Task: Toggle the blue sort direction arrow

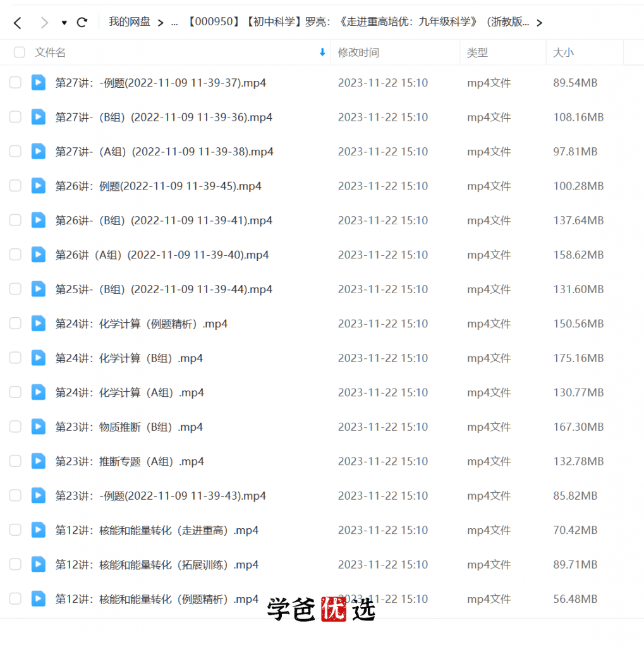Action: pos(322,52)
